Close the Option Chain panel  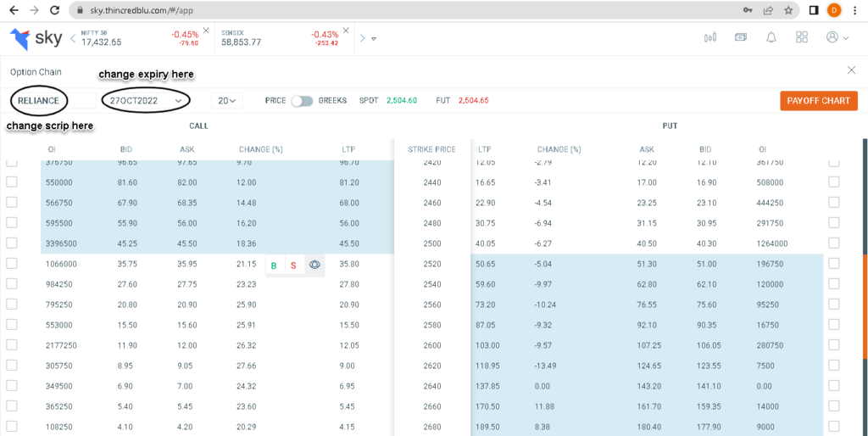pyautogui.click(x=851, y=70)
